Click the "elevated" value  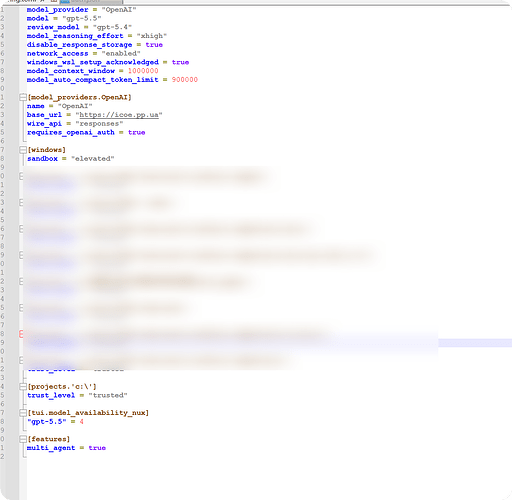click(x=93, y=159)
